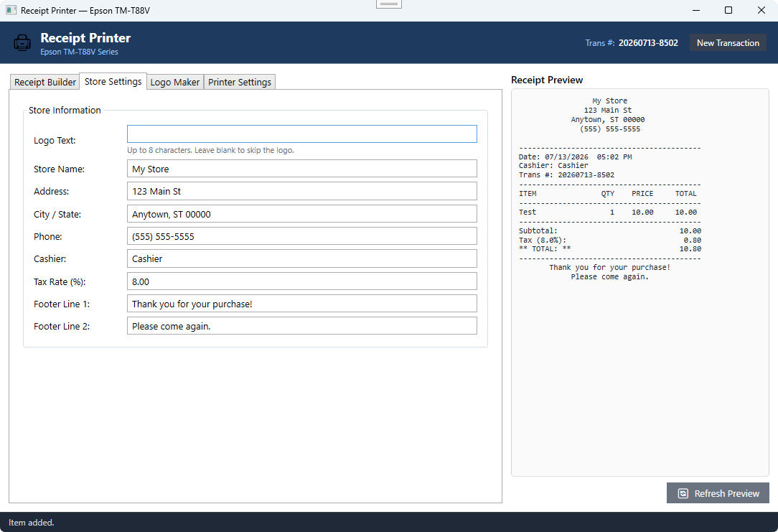
Task: Click the Refresh Preview button
Action: 718,493
